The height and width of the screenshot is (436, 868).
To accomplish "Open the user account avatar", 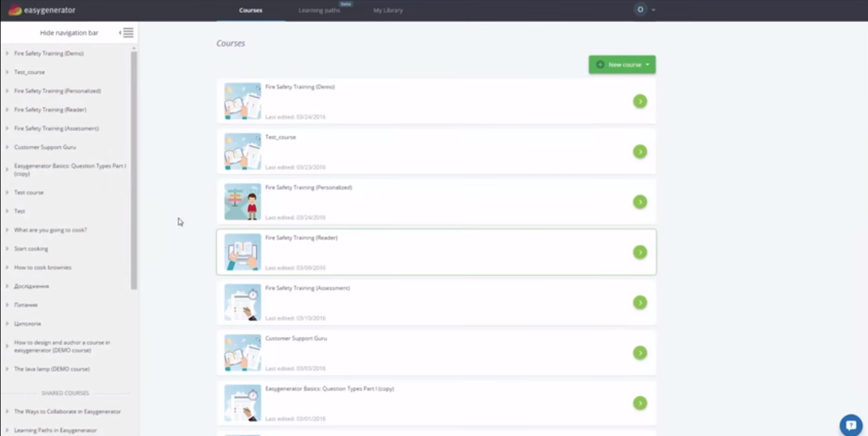I will pos(640,10).
